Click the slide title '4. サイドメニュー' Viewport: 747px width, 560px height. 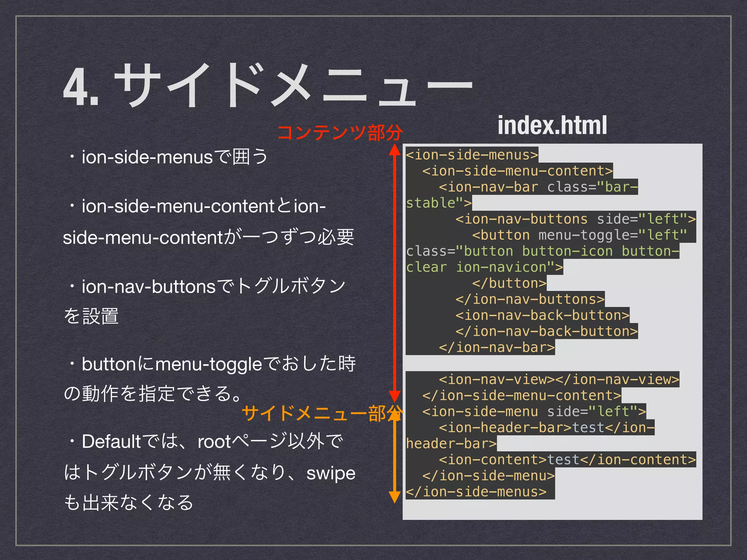point(268,85)
